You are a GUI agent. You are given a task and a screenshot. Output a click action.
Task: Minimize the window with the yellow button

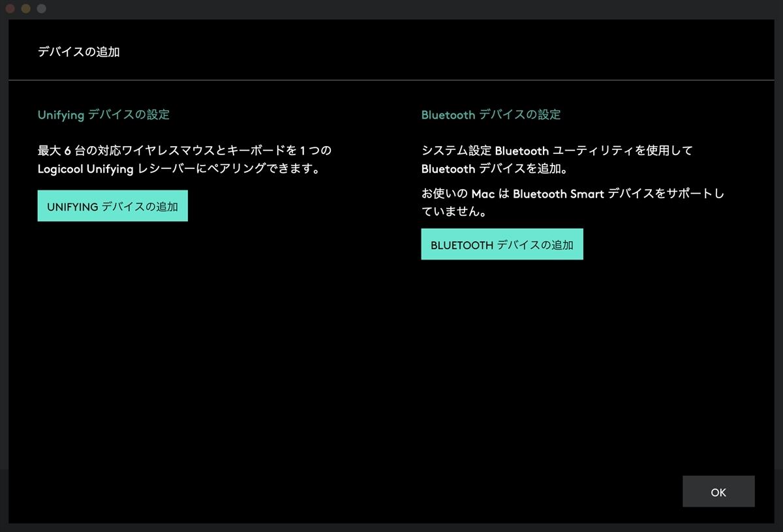(x=25, y=8)
